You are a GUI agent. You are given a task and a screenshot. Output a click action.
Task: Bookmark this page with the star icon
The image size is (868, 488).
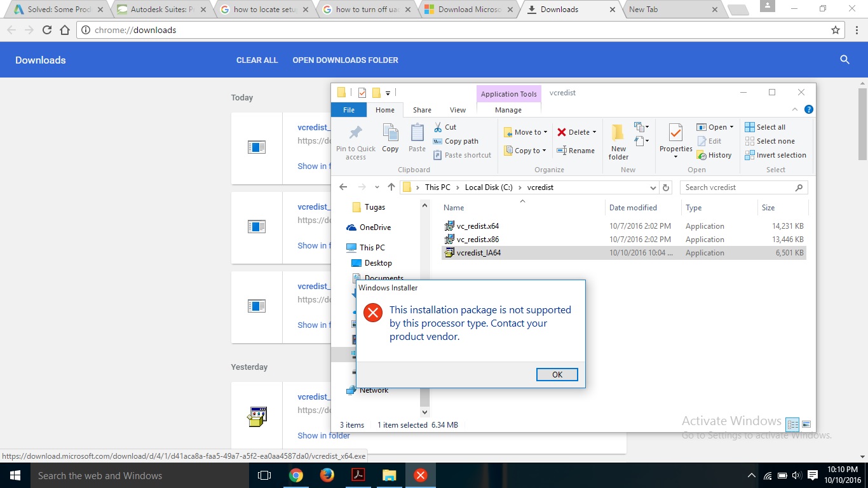[836, 30]
